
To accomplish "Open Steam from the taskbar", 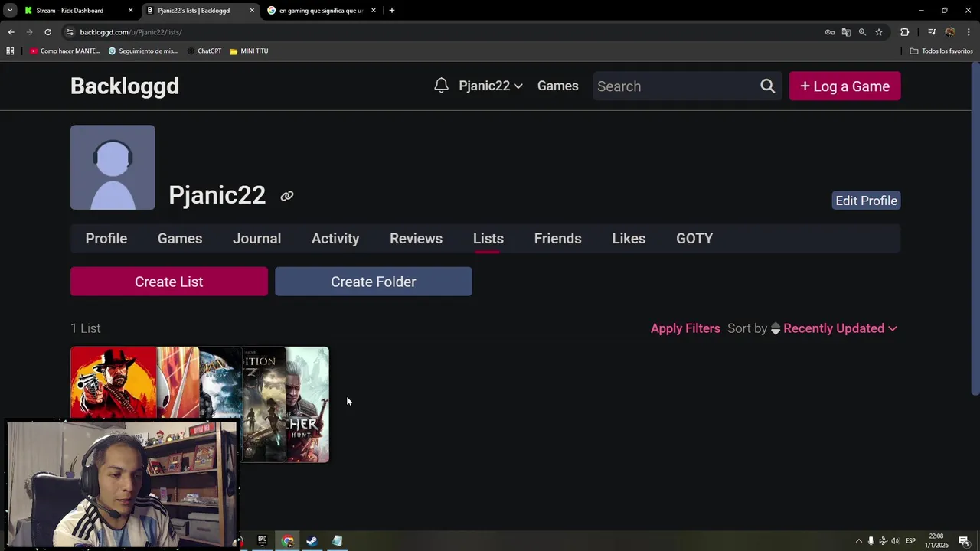I will (x=312, y=541).
